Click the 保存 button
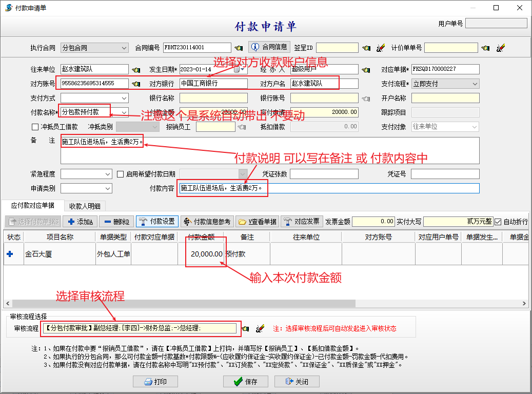The height and width of the screenshot is (394, 532). click(x=246, y=382)
